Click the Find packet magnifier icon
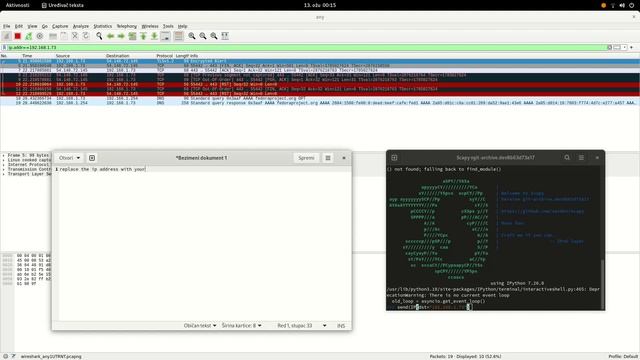This screenshot has width=640, height=360. click(x=99, y=36)
